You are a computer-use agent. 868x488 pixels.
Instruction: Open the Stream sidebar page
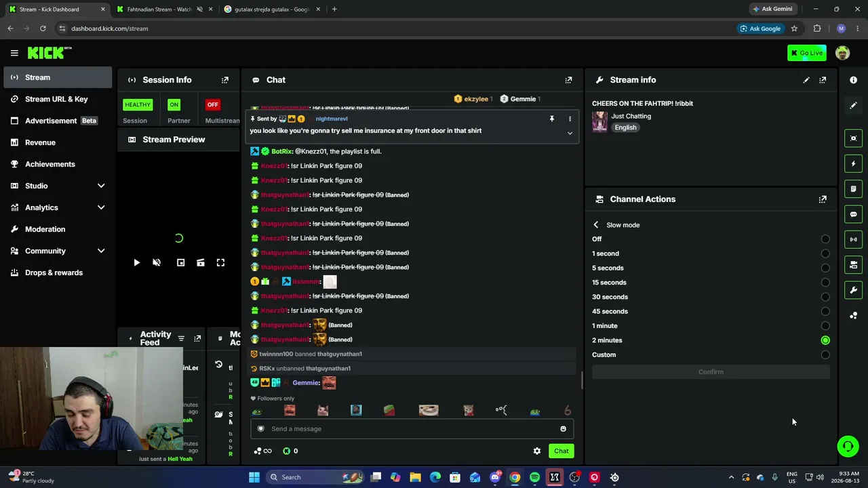58,77
